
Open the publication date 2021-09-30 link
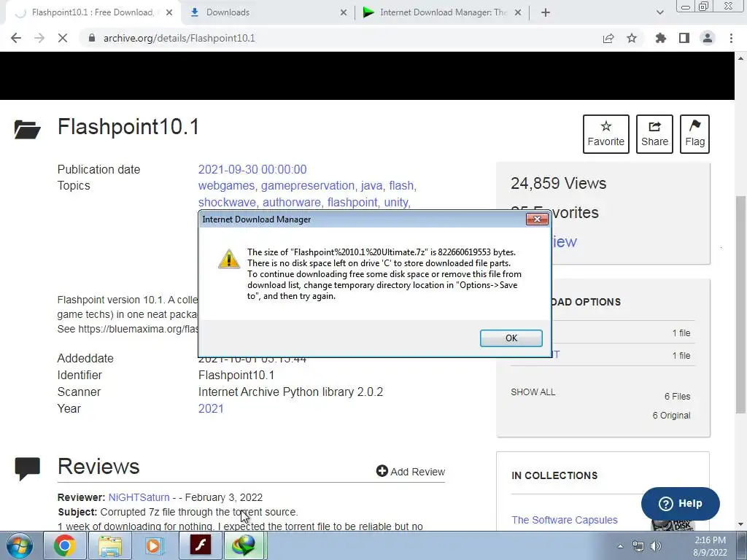coord(252,169)
